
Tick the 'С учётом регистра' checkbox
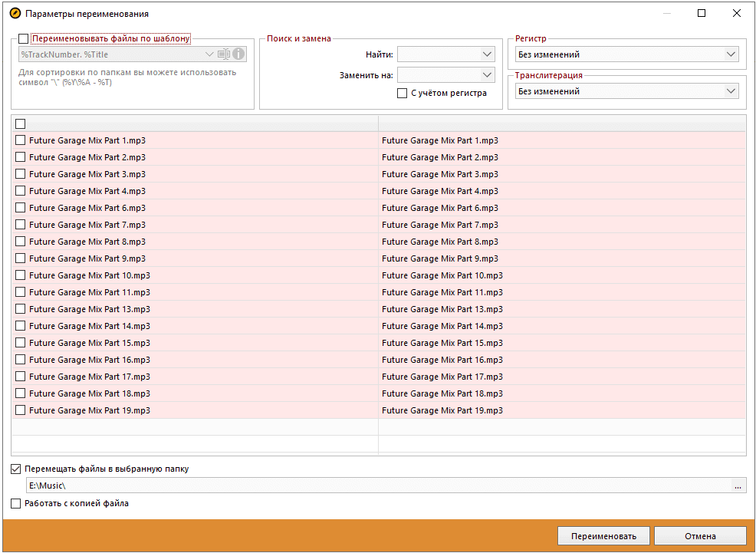tap(402, 93)
